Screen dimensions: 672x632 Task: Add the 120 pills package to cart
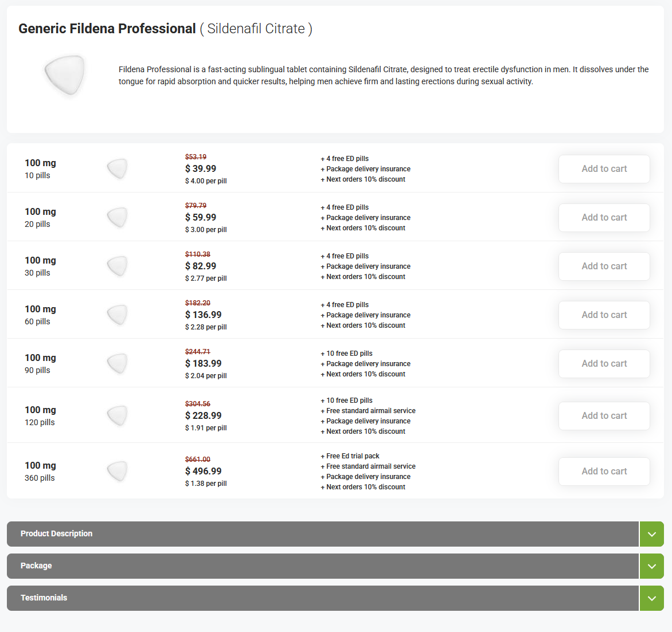[604, 416]
